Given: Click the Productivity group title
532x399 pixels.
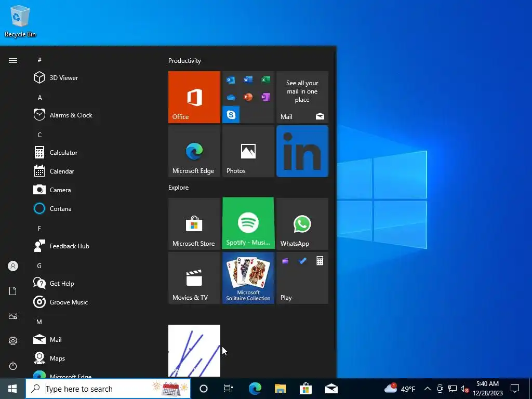Looking at the screenshot, I should coord(184,61).
